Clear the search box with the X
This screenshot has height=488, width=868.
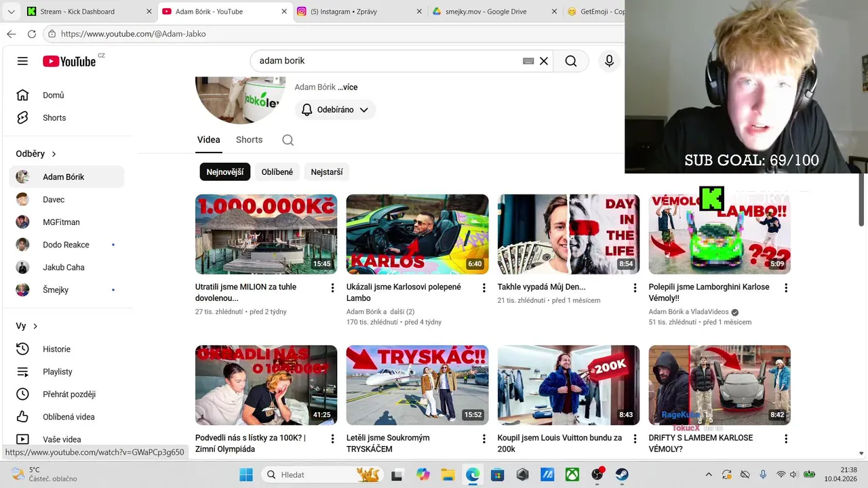[x=543, y=61]
